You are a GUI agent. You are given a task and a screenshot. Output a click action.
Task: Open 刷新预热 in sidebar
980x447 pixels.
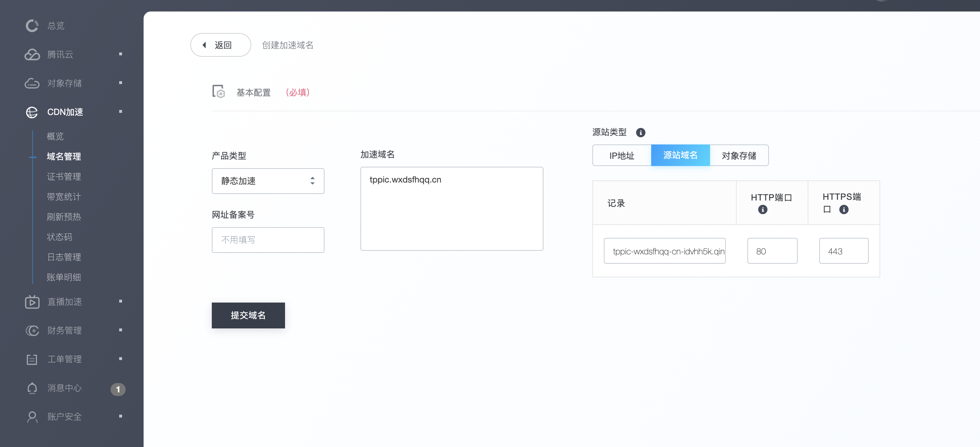coord(64,217)
